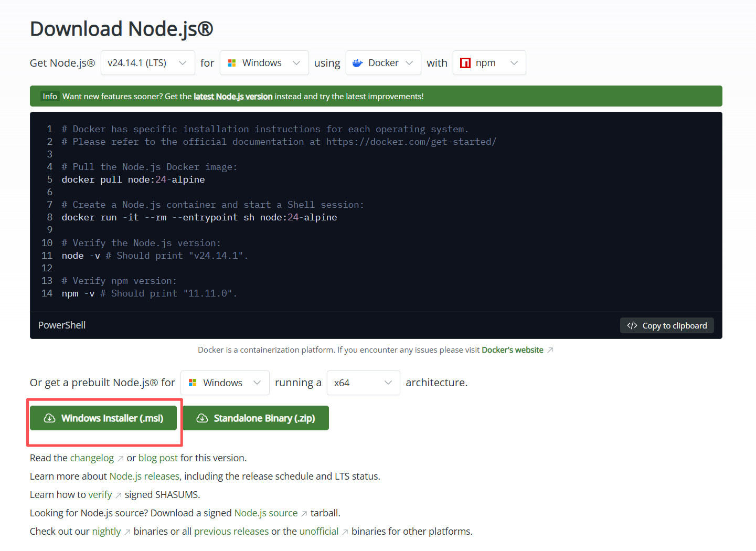
Task: Open the Node.js releases link
Action: click(144, 476)
